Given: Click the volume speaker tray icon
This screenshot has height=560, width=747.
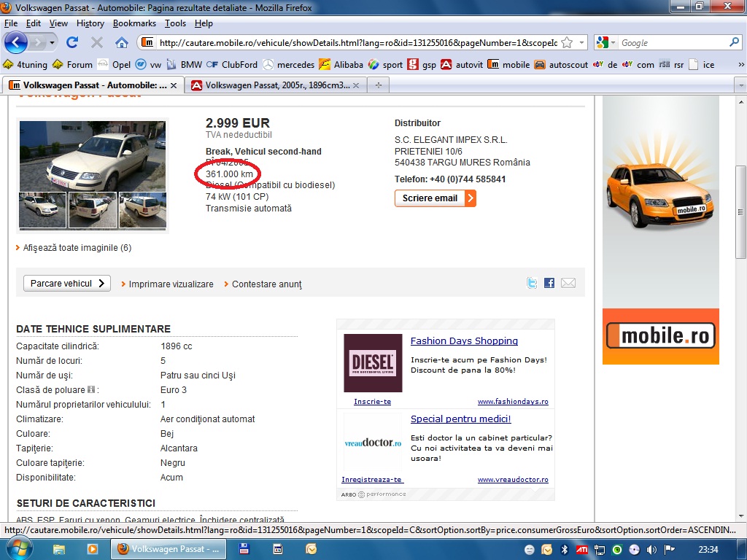Looking at the screenshot, I should [x=651, y=550].
